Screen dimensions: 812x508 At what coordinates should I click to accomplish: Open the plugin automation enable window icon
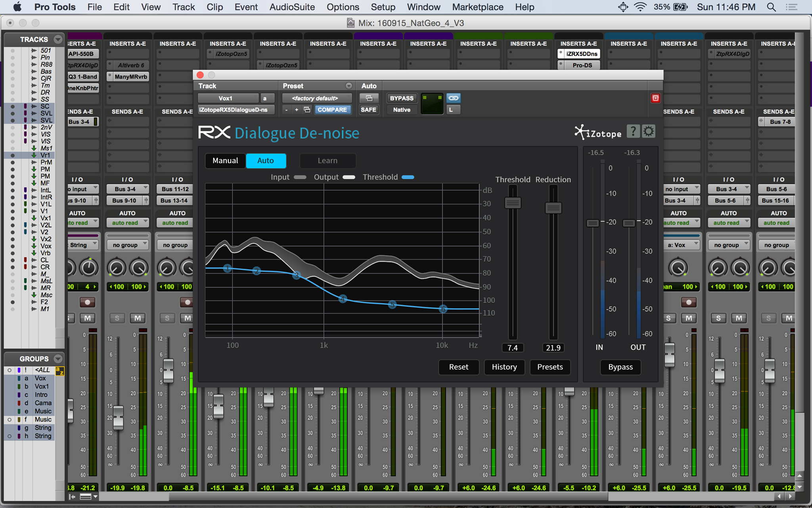pyautogui.click(x=369, y=98)
